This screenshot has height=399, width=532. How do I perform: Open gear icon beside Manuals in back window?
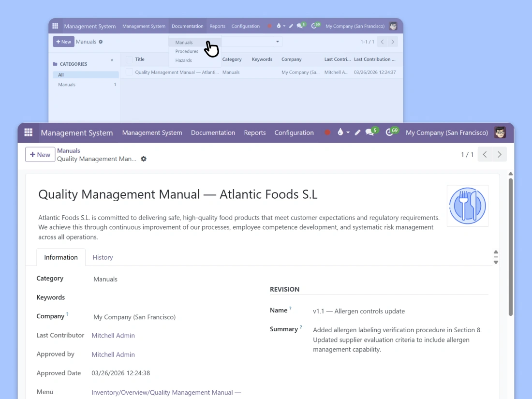(101, 42)
